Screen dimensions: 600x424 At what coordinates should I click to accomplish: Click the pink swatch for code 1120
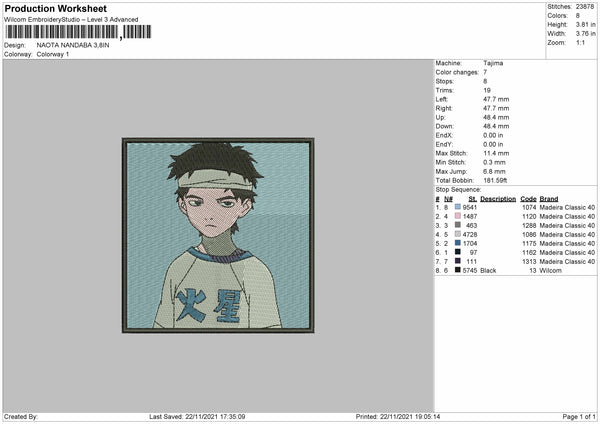pyautogui.click(x=458, y=216)
